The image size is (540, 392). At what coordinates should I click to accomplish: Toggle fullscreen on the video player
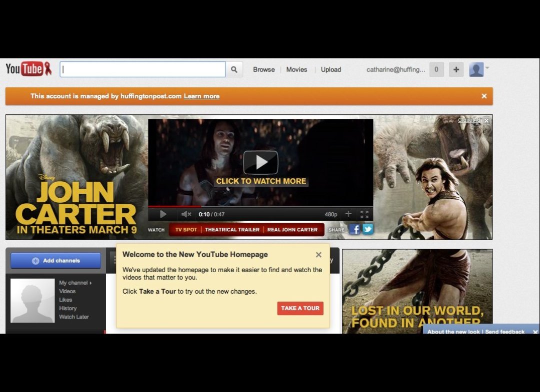click(x=364, y=214)
